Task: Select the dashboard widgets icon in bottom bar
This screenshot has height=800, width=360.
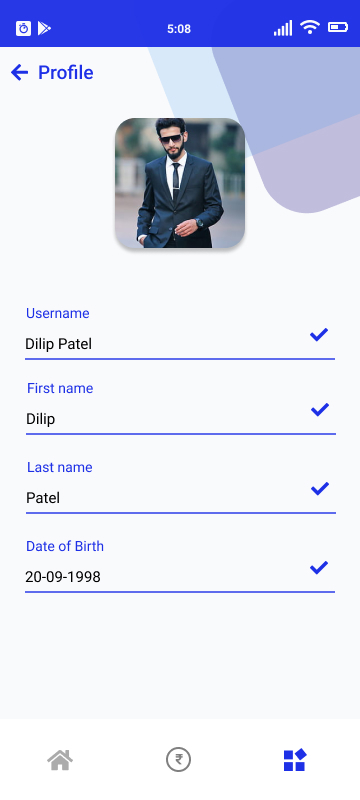Action: [295, 760]
